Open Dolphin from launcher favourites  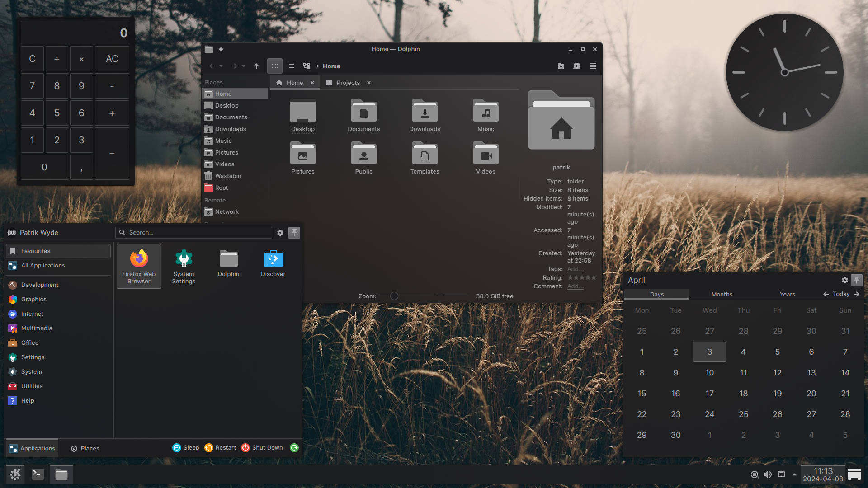coord(228,264)
